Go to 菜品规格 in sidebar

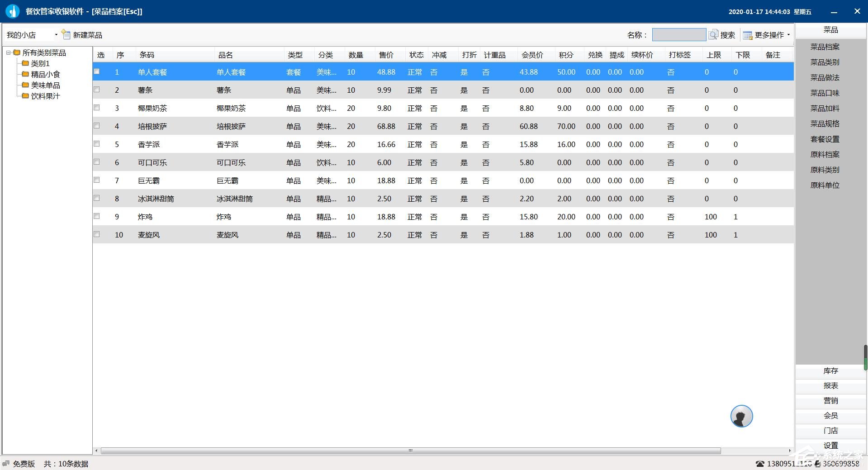[x=825, y=123]
